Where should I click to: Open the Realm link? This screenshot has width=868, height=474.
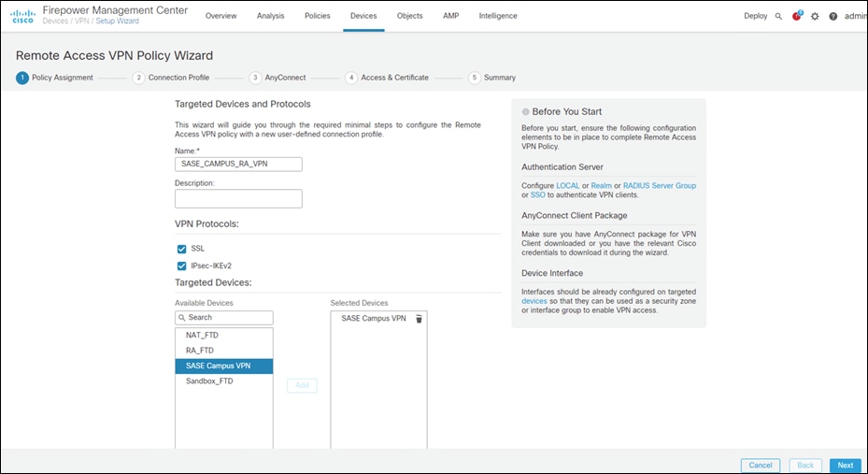pos(601,186)
